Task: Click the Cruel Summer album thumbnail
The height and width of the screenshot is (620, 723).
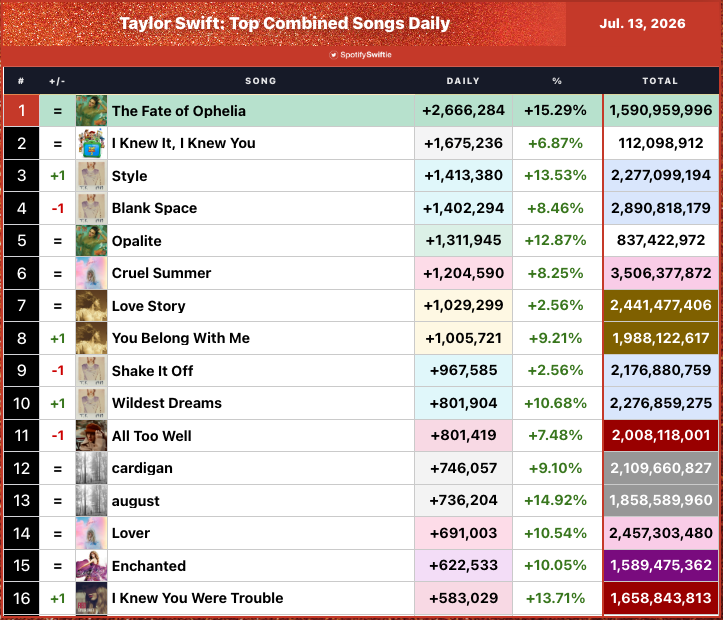Action: coord(91,273)
